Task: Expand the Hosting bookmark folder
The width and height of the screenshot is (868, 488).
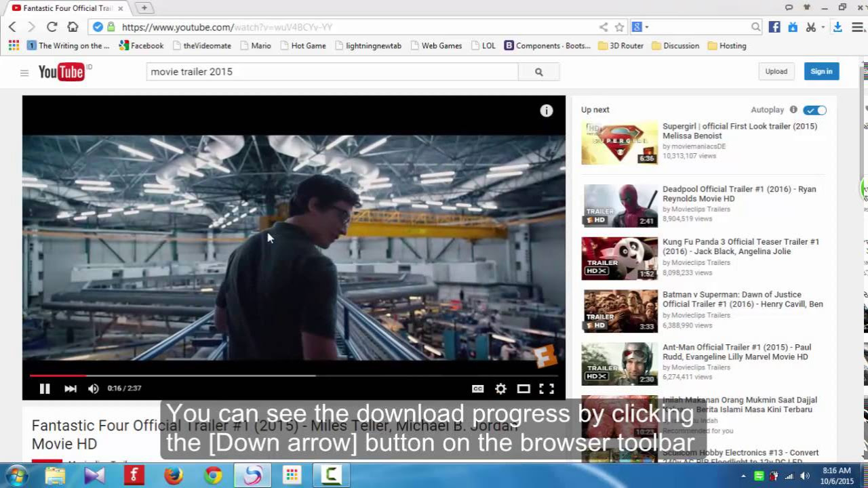Action: click(727, 45)
